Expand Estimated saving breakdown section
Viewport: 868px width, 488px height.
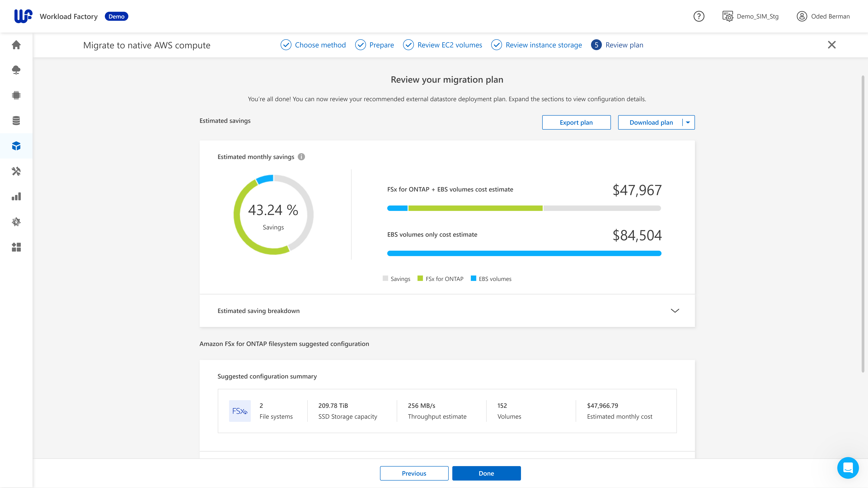(675, 311)
